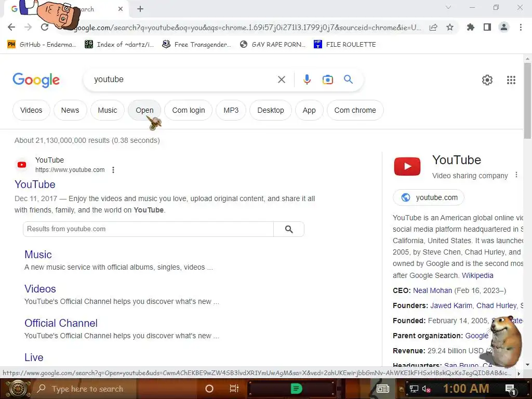Select the App filter chip
Screen dimensions: 532x399
[309, 110]
